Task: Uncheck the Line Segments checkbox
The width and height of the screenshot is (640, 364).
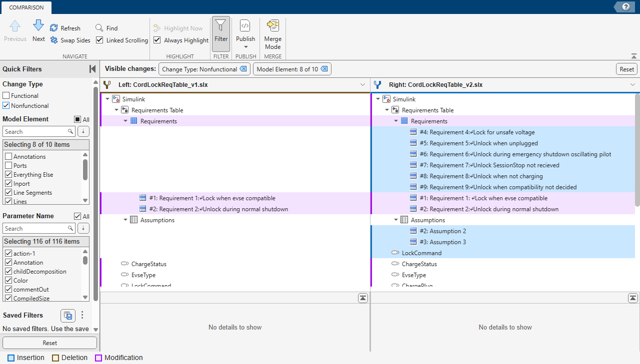Action: click(8, 193)
